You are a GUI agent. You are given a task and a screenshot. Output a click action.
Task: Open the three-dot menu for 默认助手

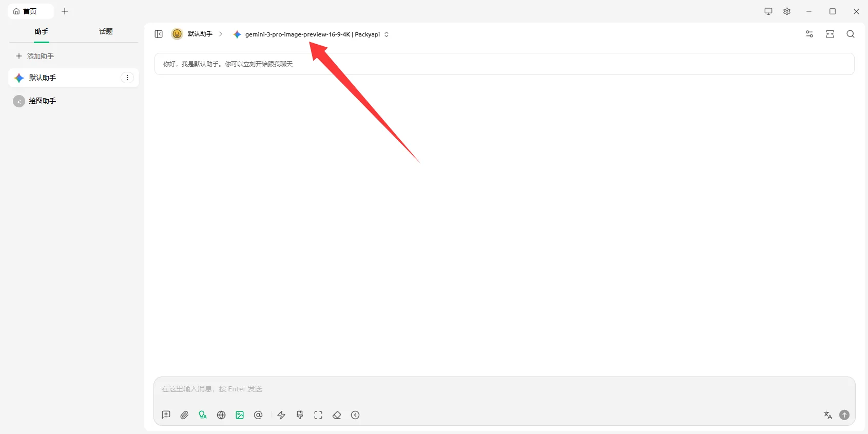[127, 78]
